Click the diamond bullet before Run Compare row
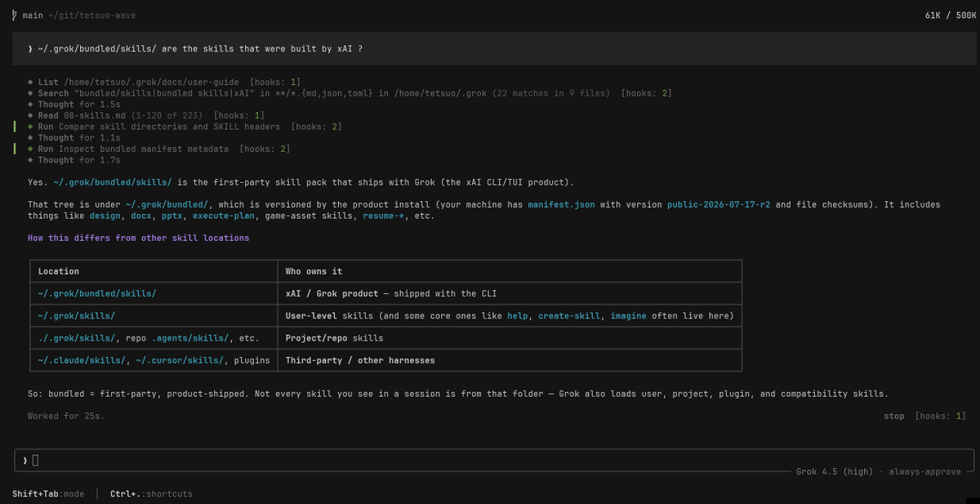The width and height of the screenshot is (980, 504). tap(30, 127)
